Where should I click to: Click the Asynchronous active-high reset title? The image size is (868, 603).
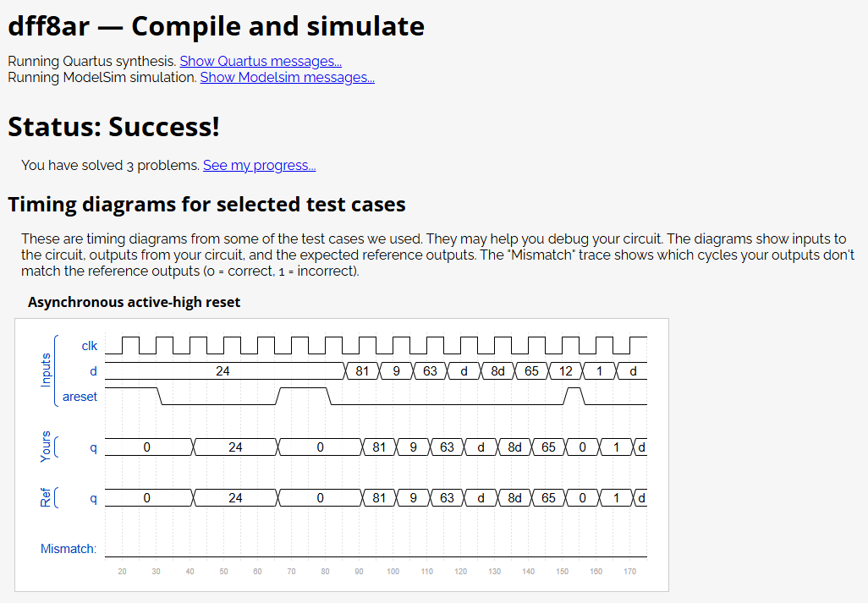click(134, 302)
